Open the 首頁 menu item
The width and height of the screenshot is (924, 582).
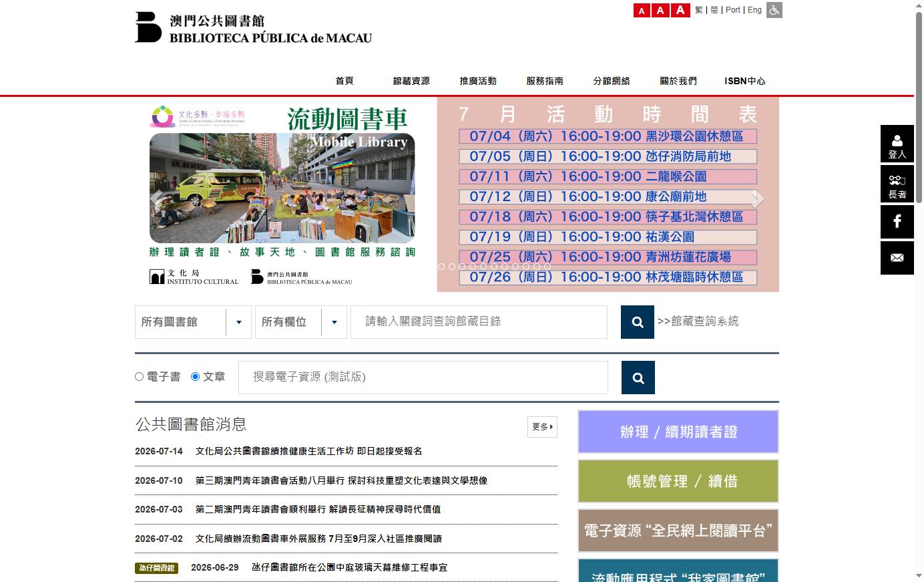point(344,81)
